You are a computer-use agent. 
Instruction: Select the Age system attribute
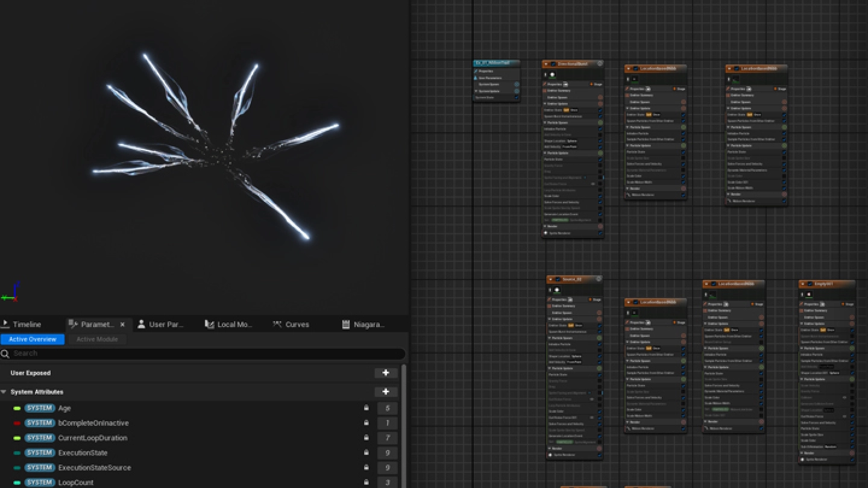pyautogui.click(x=64, y=408)
